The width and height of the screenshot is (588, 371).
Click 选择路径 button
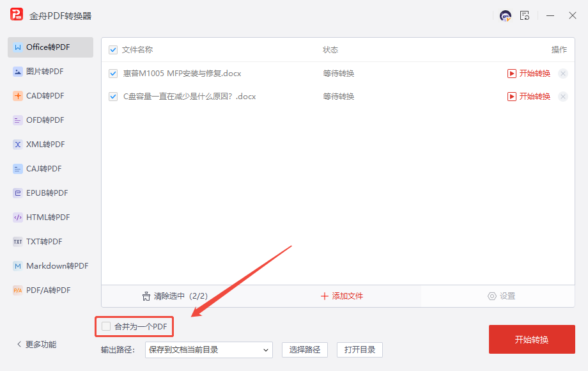tap(305, 350)
